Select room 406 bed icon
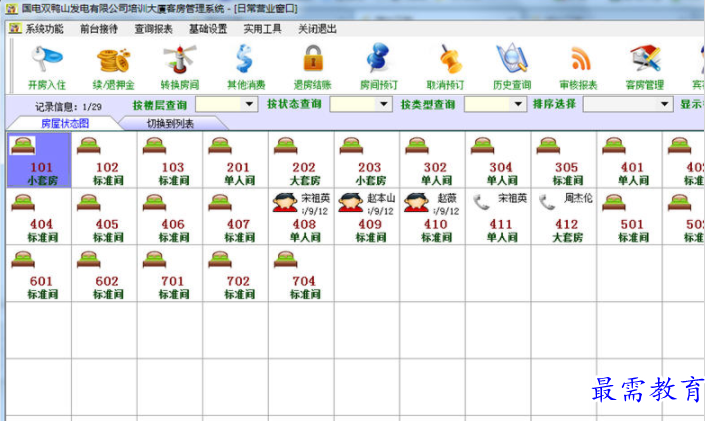The width and height of the screenshot is (713, 421). point(154,203)
